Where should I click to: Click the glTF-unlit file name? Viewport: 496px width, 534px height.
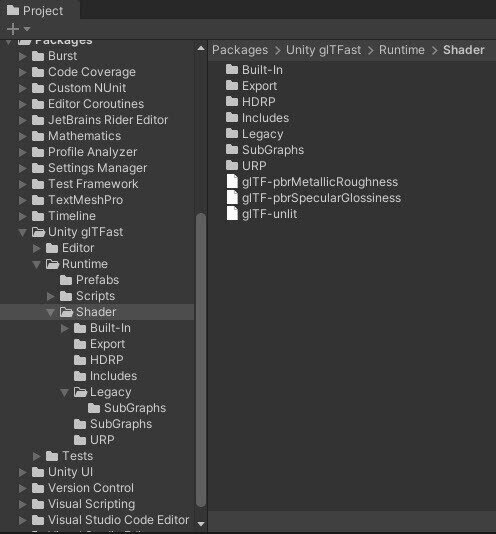269,214
